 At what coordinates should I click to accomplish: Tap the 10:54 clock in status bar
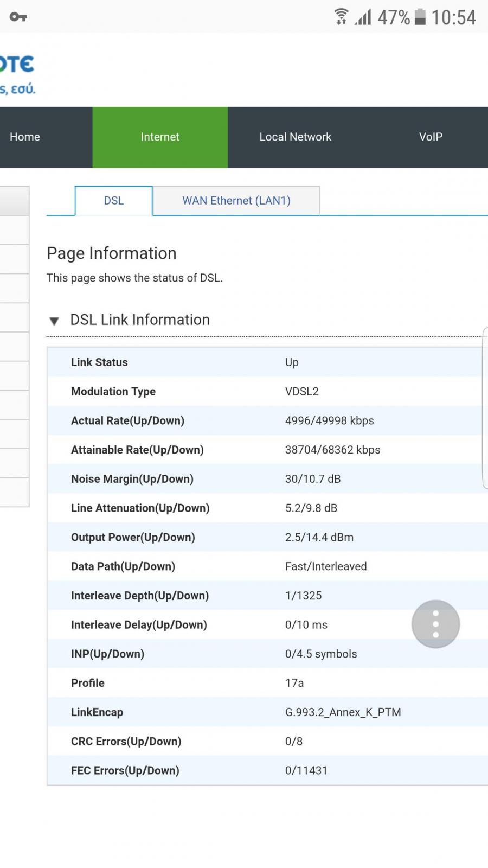click(x=453, y=17)
